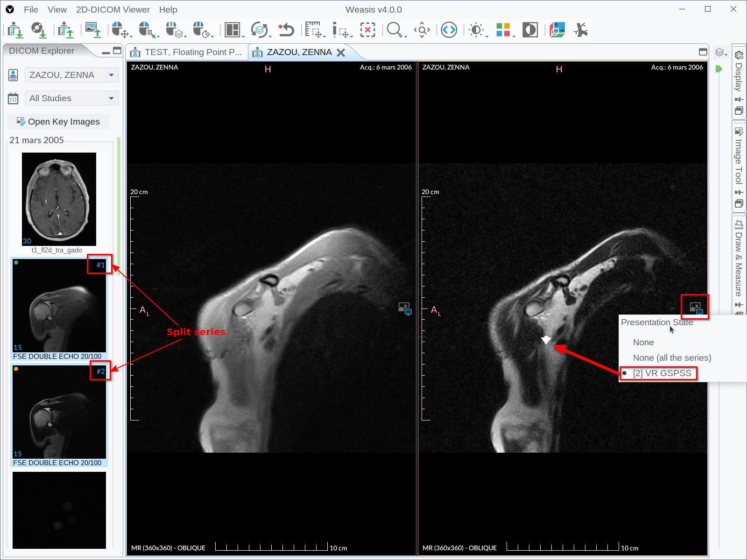
Task: Click the reset display icon
Action: (287, 29)
